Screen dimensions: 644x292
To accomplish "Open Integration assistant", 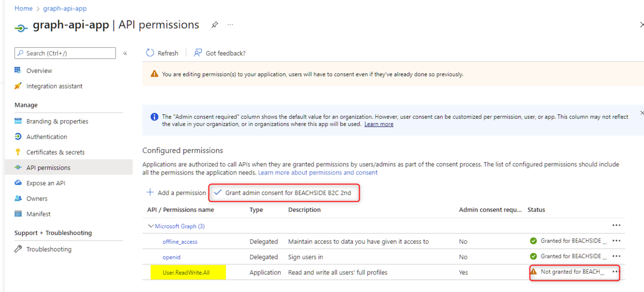I will pyautogui.click(x=54, y=86).
